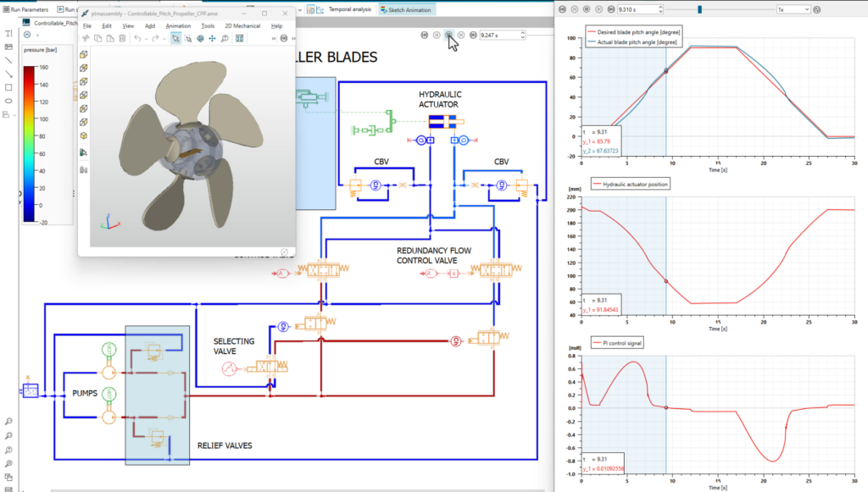Image resolution: width=868 pixels, height=492 pixels.
Task: Click the Run Parameters button
Action: (x=25, y=9)
